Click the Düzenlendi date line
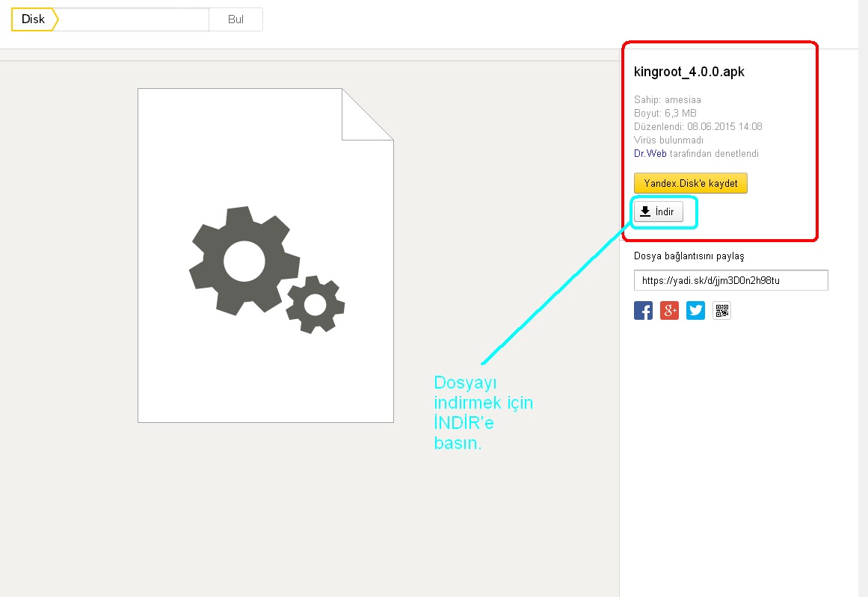 click(698, 126)
